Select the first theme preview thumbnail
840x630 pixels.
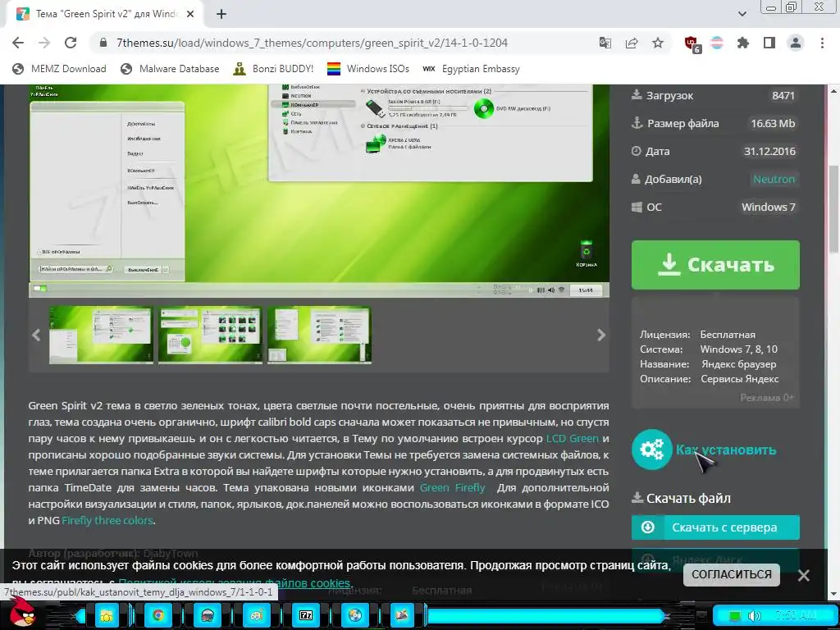(101, 335)
